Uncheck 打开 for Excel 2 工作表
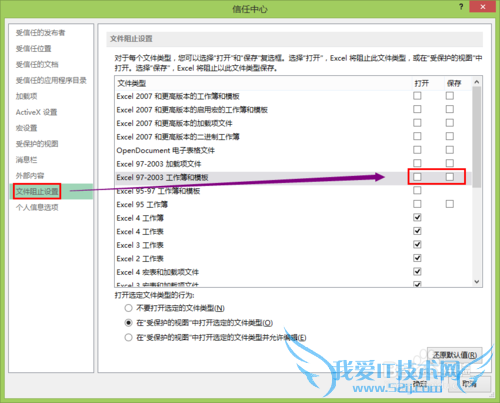This screenshot has width=500, height=403. [x=417, y=258]
